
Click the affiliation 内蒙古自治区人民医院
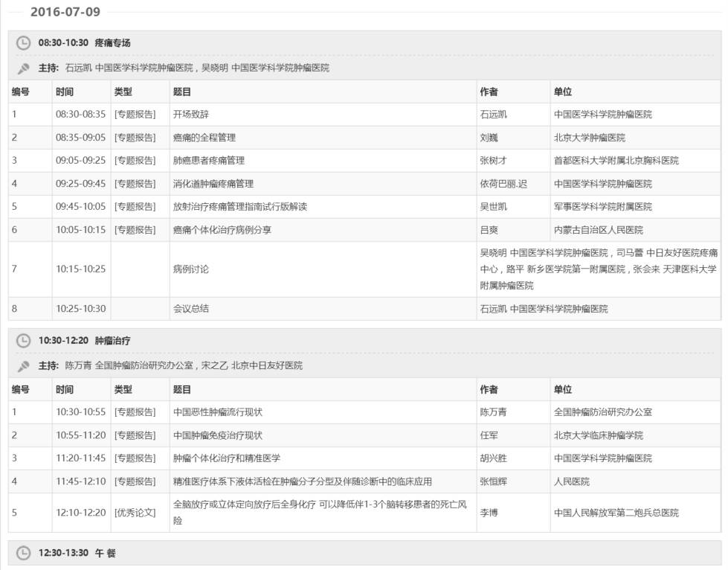[599, 229]
